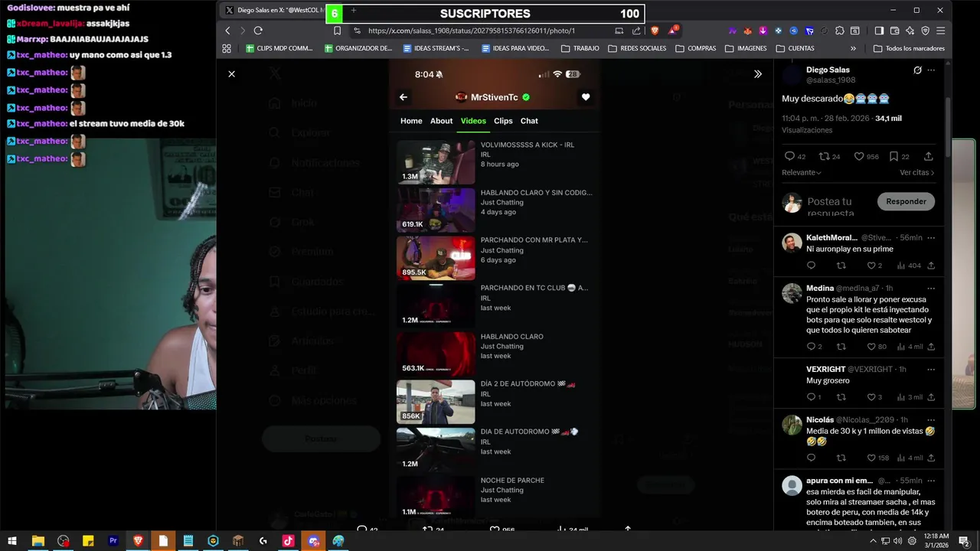Reload the page in the browser

[x=258, y=31]
